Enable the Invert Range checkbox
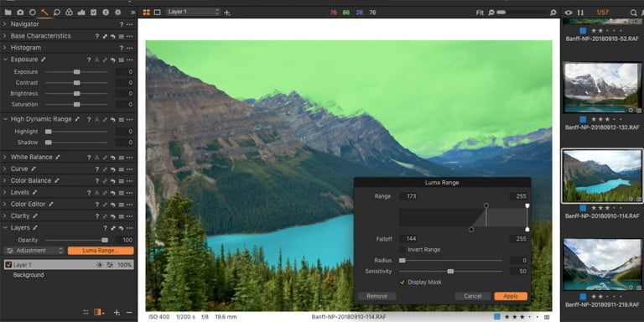The image size is (644, 322). (402, 250)
